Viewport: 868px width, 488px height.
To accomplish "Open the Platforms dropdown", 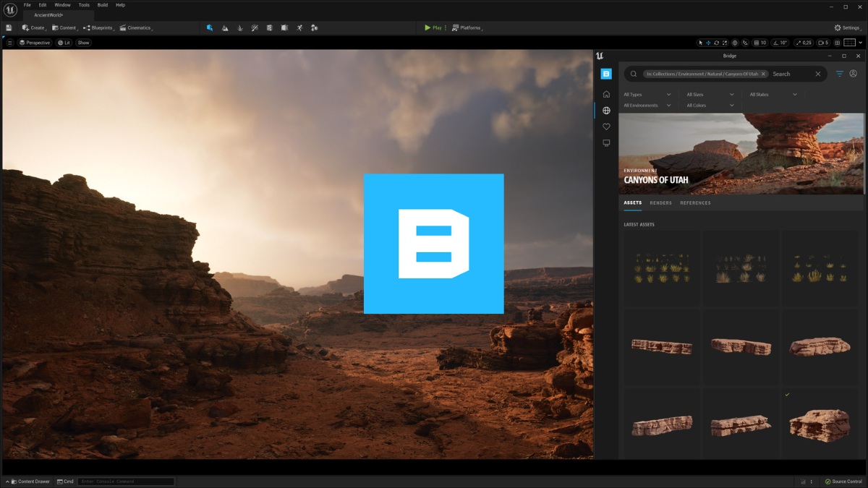I will click(466, 27).
